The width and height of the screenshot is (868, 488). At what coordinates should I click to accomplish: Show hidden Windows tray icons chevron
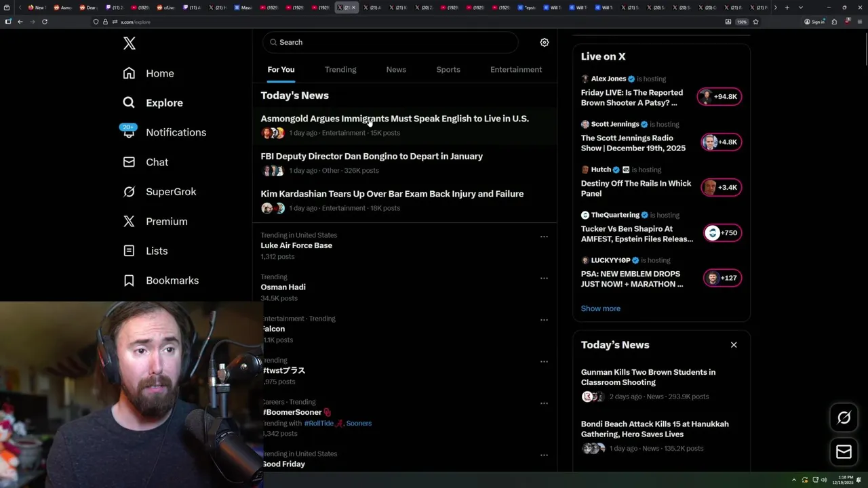(x=793, y=480)
